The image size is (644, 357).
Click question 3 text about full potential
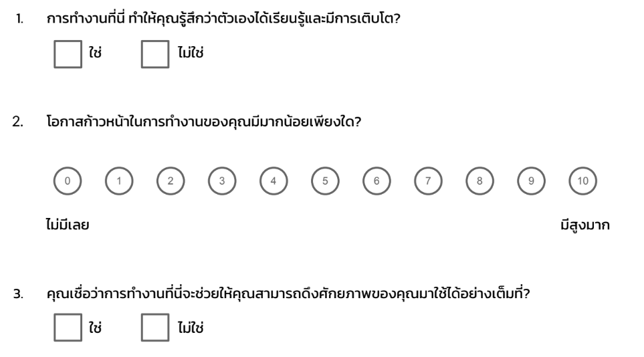click(x=288, y=293)
